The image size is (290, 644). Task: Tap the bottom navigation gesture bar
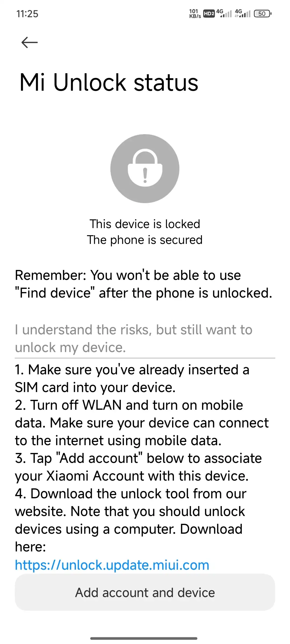(x=144, y=638)
